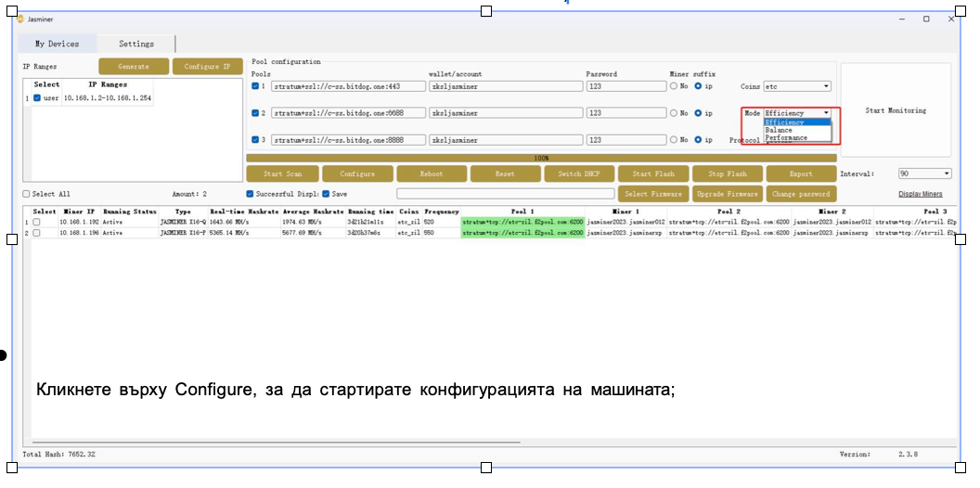The image size is (980, 488).
Task: Click the Jasminer app icon in title bar
Action: click(x=20, y=19)
